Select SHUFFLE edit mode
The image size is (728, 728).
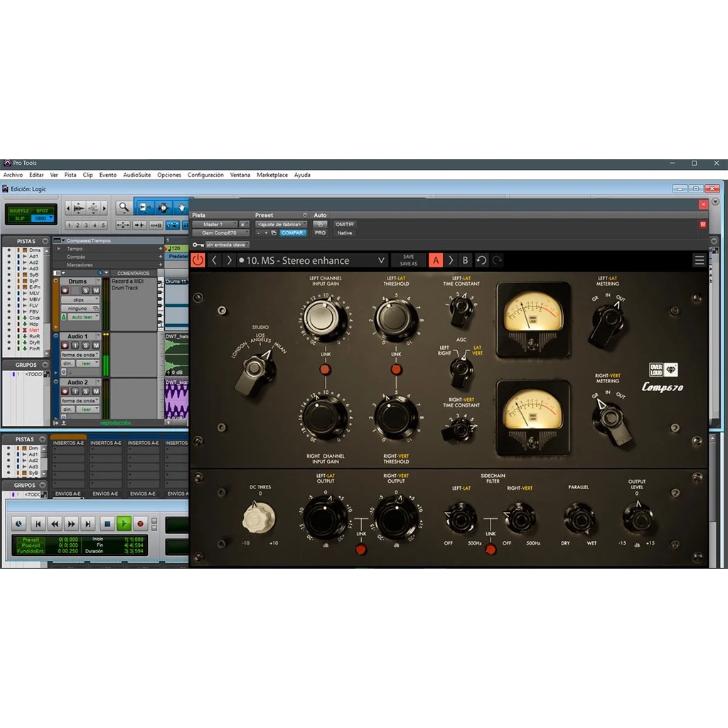pos(18,210)
